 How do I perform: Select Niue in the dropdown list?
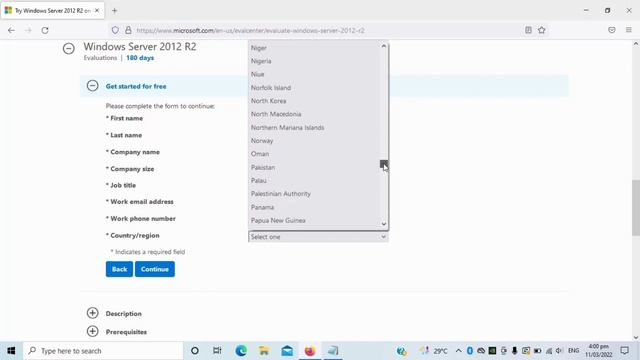click(258, 74)
